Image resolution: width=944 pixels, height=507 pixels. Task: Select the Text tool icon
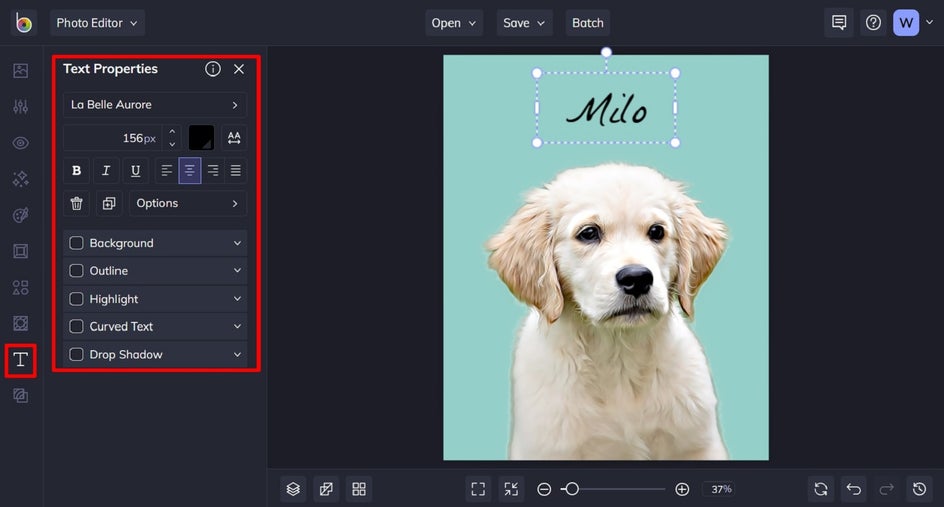pos(20,360)
